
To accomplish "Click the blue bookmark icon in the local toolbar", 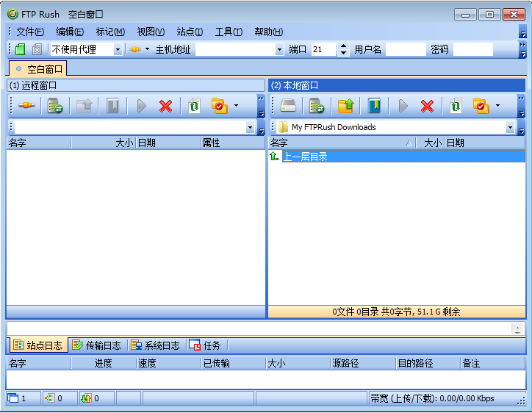I will tap(374, 106).
